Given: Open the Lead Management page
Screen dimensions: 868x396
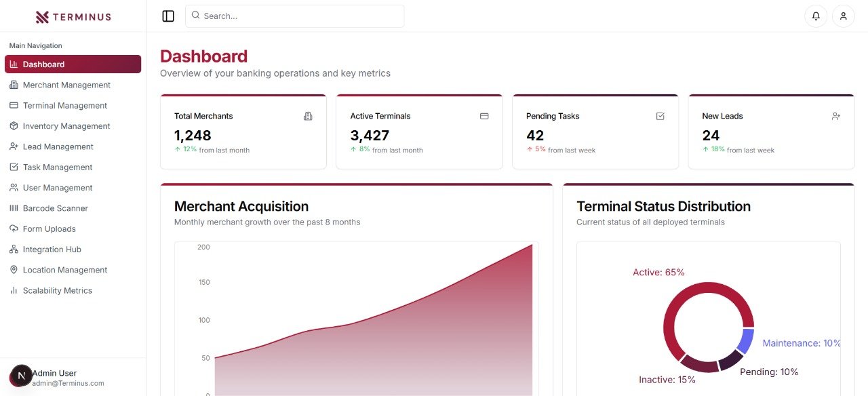Looking at the screenshot, I should click(58, 146).
